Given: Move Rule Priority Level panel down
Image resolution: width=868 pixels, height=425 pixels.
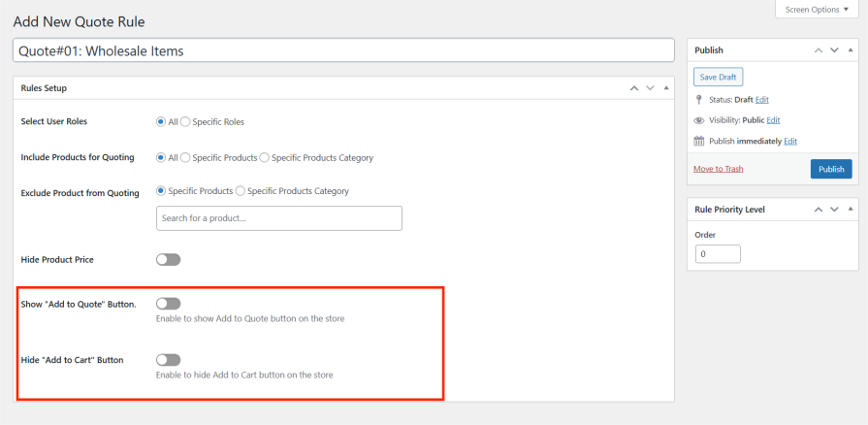Looking at the screenshot, I should pos(833,210).
